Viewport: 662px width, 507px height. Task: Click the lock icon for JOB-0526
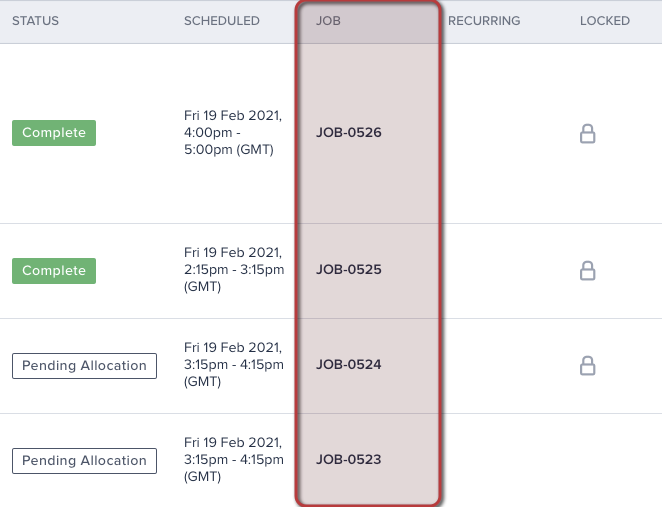pyautogui.click(x=588, y=133)
